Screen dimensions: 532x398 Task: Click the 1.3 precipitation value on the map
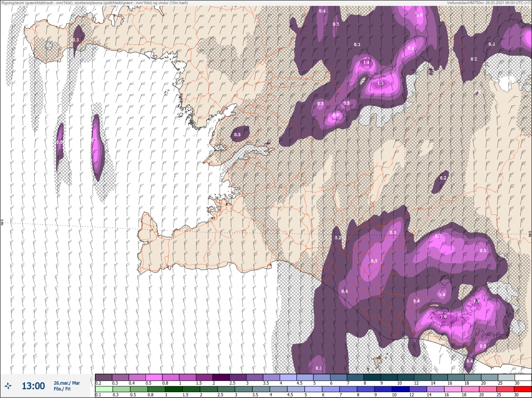[380, 83]
